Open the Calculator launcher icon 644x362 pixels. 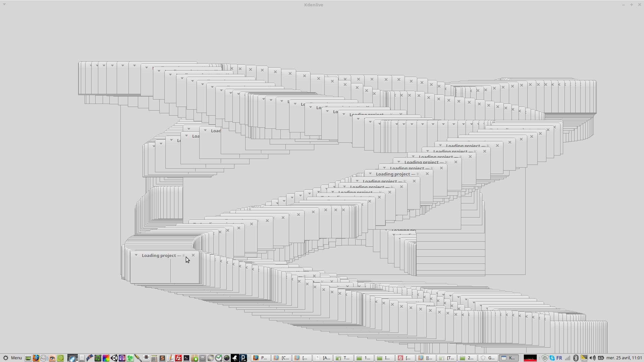154,358
